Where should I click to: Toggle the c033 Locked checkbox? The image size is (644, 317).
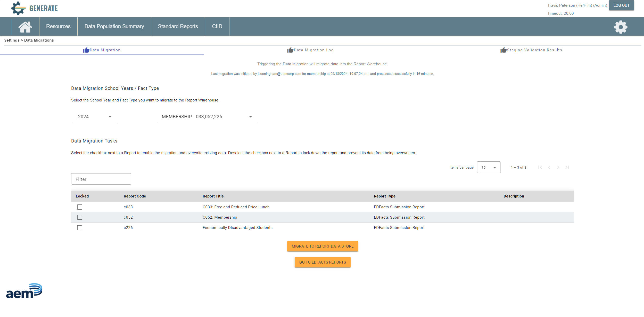click(80, 207)
